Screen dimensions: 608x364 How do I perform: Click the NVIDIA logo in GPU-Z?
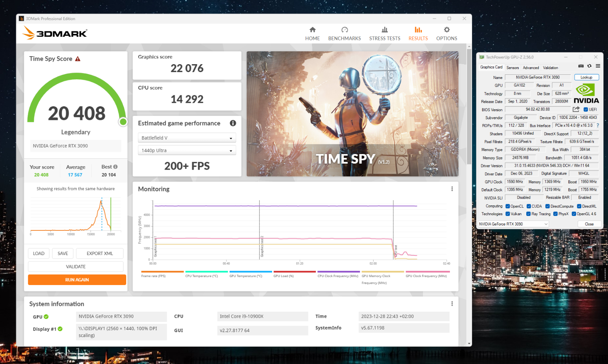586,94
